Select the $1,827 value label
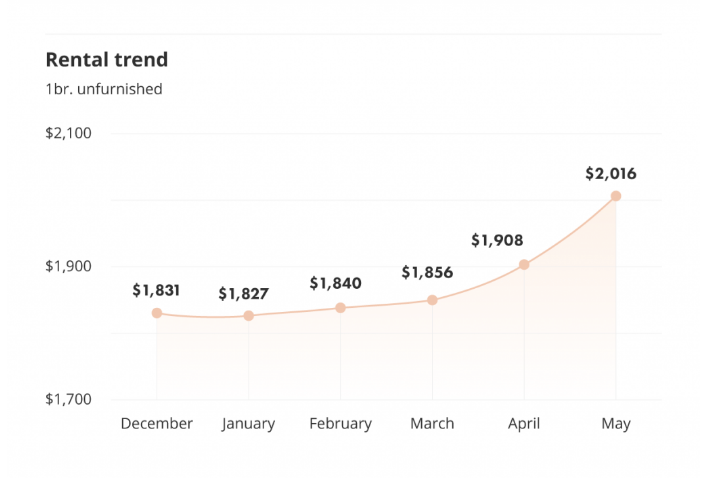Screen dimensions: 706x478 click(244, 294)
